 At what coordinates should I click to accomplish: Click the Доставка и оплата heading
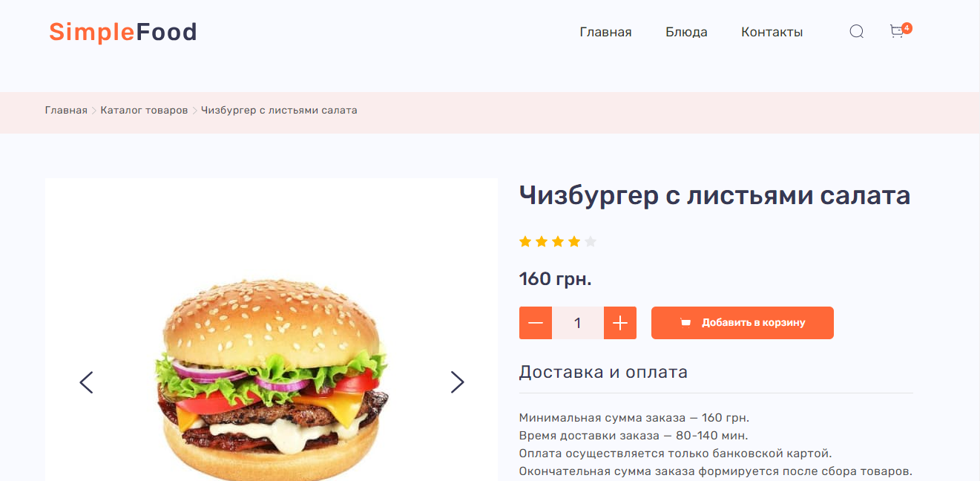[603, 372]
